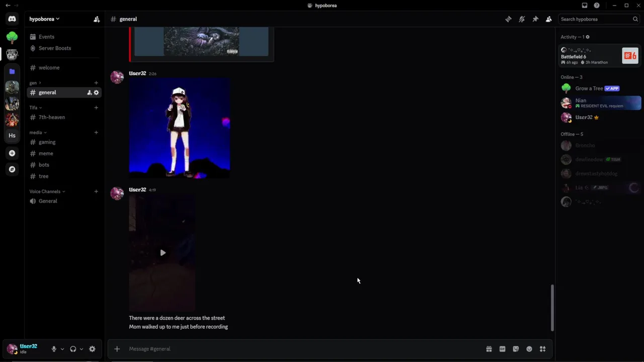644x362 pixels.
Task: Create channel in Voice Channels category
Action: 96,192
